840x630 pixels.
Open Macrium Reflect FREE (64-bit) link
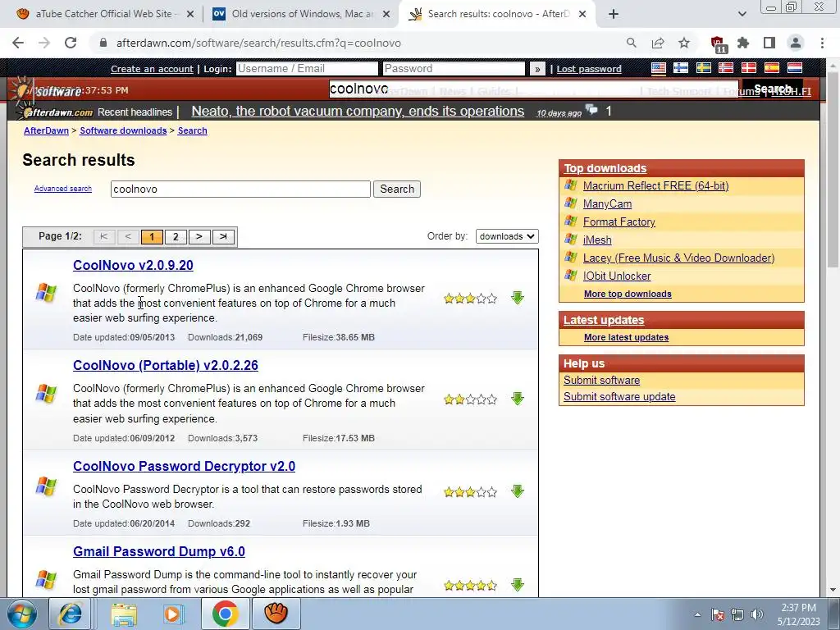[x=655, y=185]
